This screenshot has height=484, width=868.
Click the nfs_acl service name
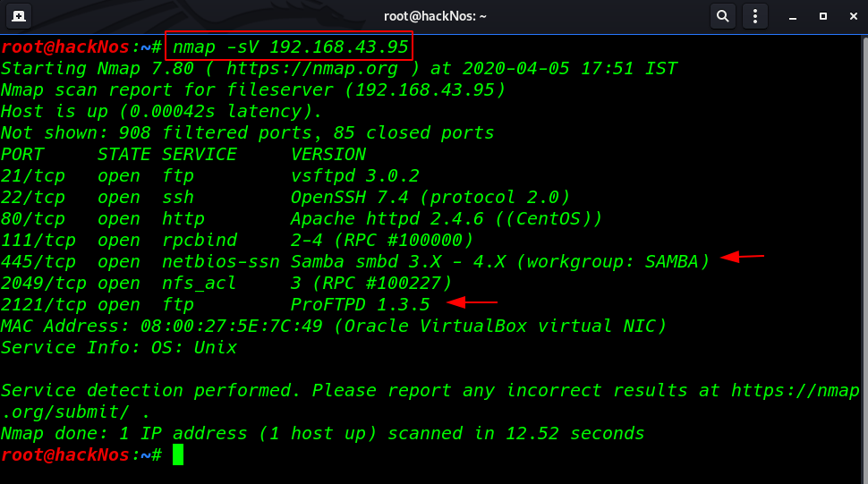(200, 284)
